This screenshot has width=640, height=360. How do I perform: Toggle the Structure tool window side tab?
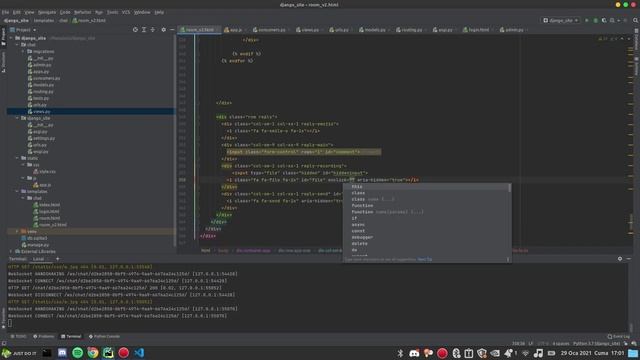click(x=3, y=62)
